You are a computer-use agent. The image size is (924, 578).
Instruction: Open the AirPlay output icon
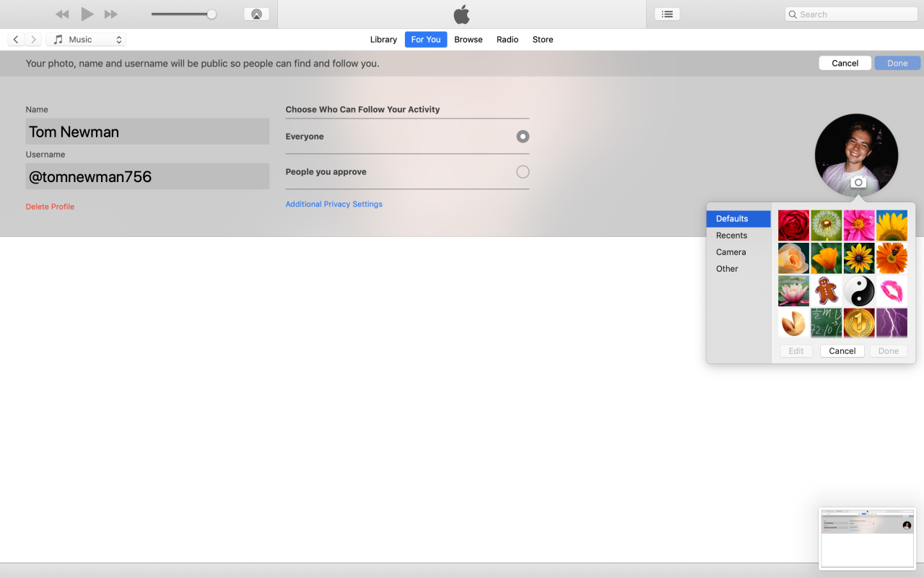[x=256, y=13]
